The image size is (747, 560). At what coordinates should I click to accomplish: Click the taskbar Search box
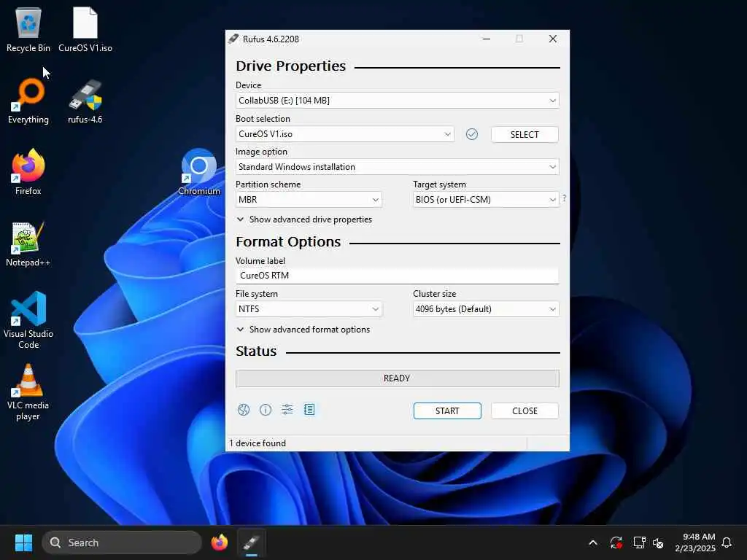point(122,542)
